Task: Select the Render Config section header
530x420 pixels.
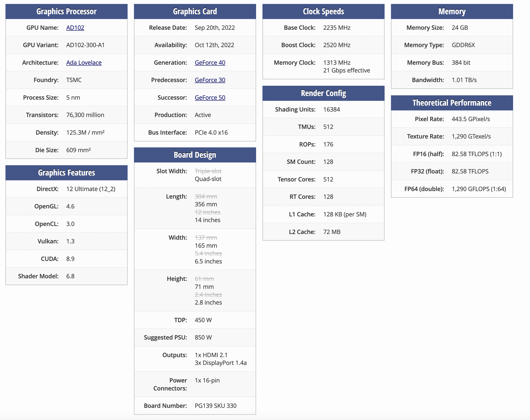Action: coord(323,93)
